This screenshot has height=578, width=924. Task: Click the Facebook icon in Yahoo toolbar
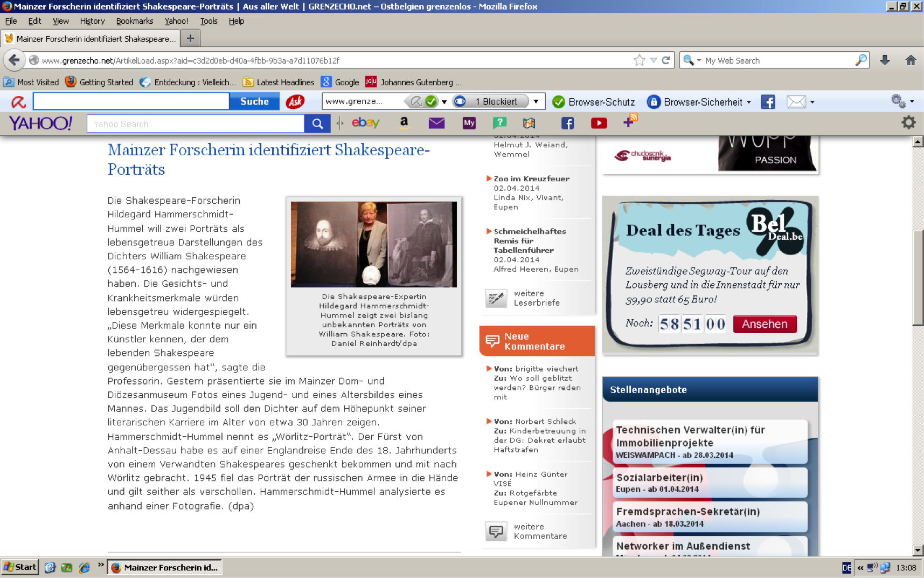tap(567, 123)
